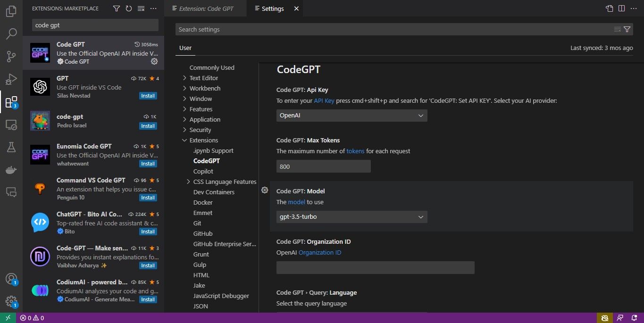The image size is (644, 323).
Task: Switch to the Extension: Code GPT tab
Action: point(205,8)
